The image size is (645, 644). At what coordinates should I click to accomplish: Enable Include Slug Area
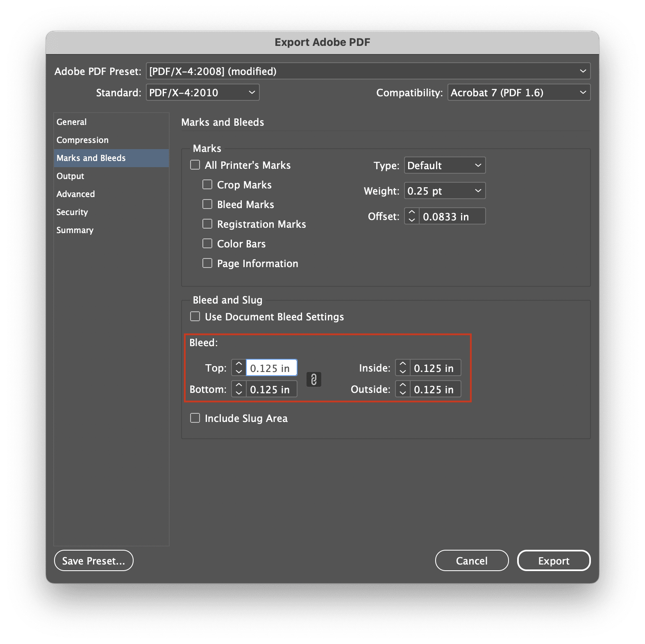point(195,418)
